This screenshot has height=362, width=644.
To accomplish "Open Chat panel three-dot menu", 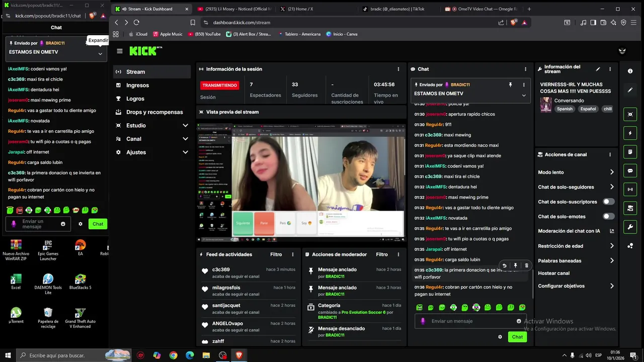I will [x=526, y=69].
